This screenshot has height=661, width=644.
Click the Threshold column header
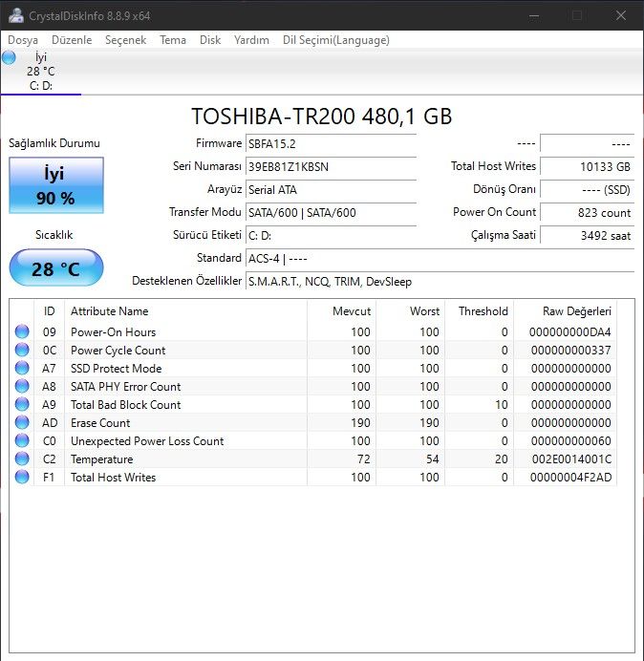point(479,311)
